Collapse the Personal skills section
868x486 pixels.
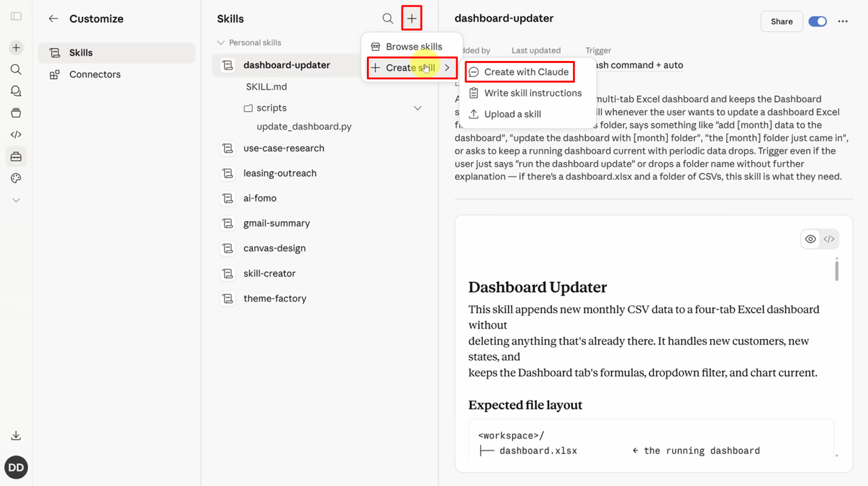pyautogui.click(x=220, y=43)
